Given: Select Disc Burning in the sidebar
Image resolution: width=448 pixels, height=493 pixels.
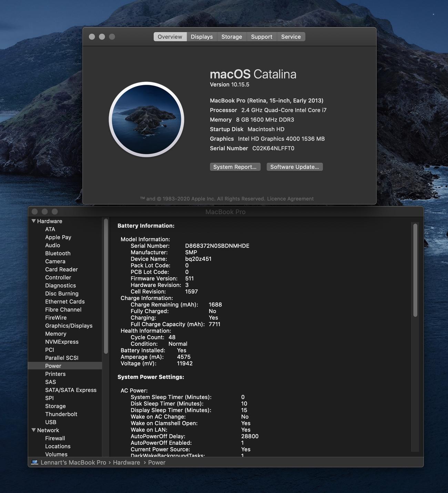Looking at the screenshot, I should pos(62,293).
